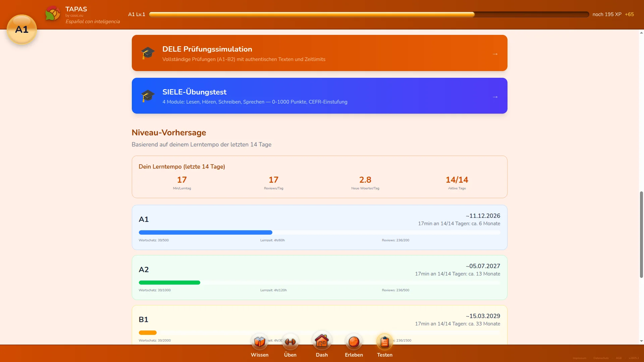The image size is (644, 362).
Task: Click the arrow on the DELE card
Action: coord(495,54)
